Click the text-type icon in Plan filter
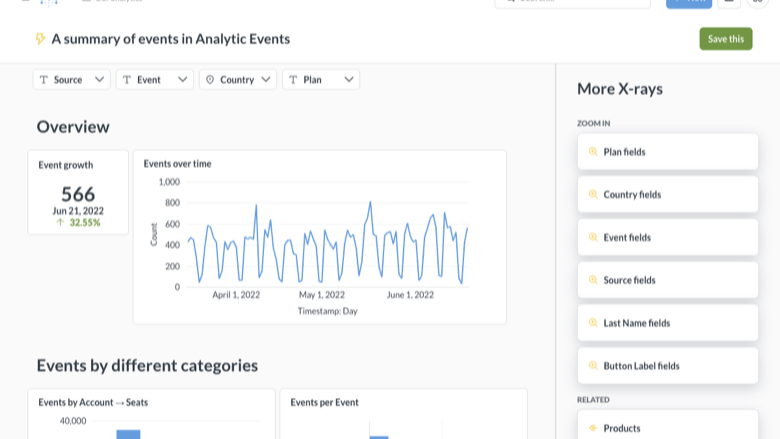Image resolution: width=780 pixels, height=439 pixels. click(x=293, y=80)
